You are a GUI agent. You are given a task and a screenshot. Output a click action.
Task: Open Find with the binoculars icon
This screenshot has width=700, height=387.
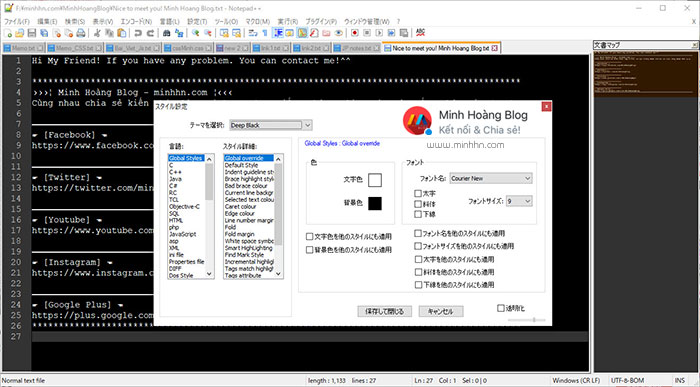167,33
